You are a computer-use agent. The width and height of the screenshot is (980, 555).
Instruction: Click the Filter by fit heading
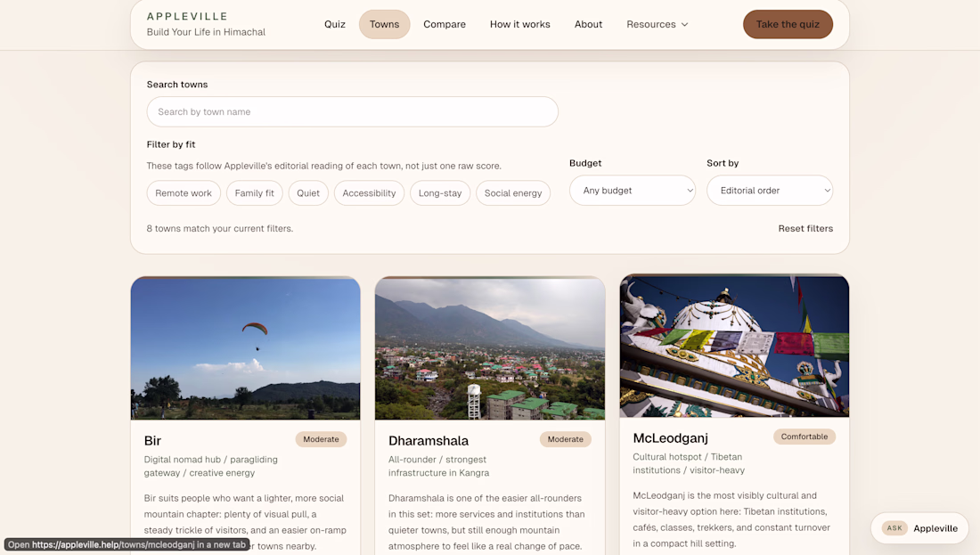171,144
